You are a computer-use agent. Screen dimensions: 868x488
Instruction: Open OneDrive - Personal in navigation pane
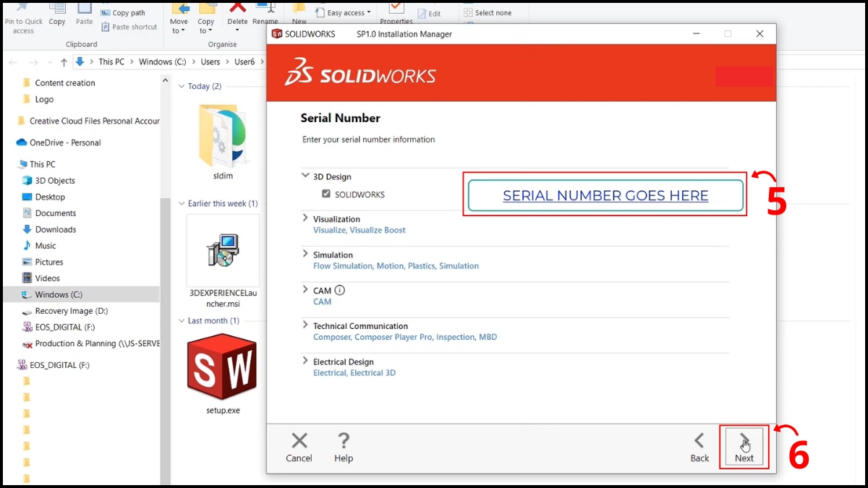[59, 142]
